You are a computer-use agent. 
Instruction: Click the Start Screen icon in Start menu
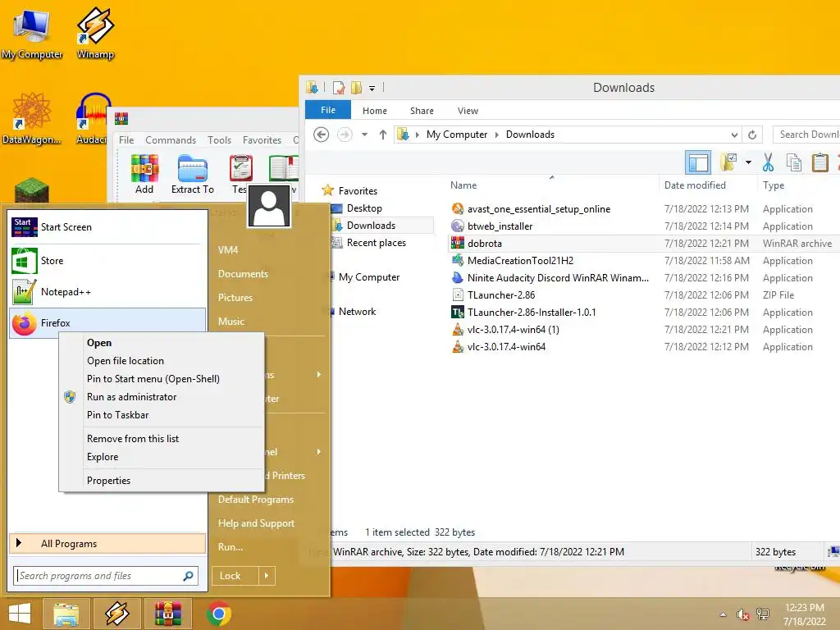click(x=25, y=227)
